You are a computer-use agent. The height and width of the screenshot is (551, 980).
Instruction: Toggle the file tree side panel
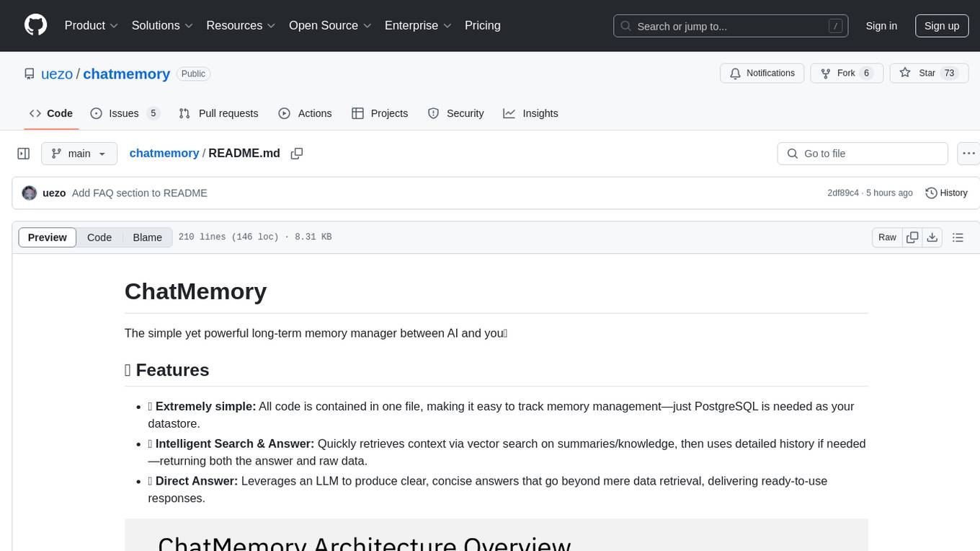click(x=24, y=154)
